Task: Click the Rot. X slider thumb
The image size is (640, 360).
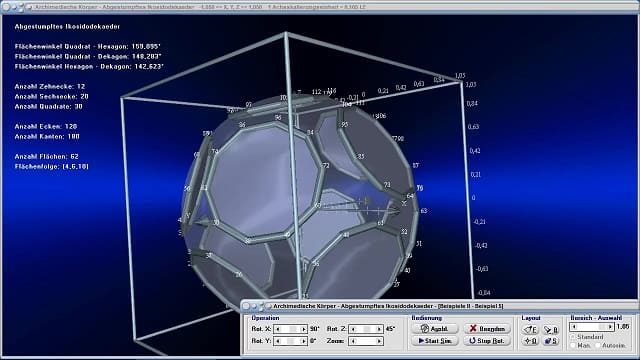Action: click(x=293, y=329)
